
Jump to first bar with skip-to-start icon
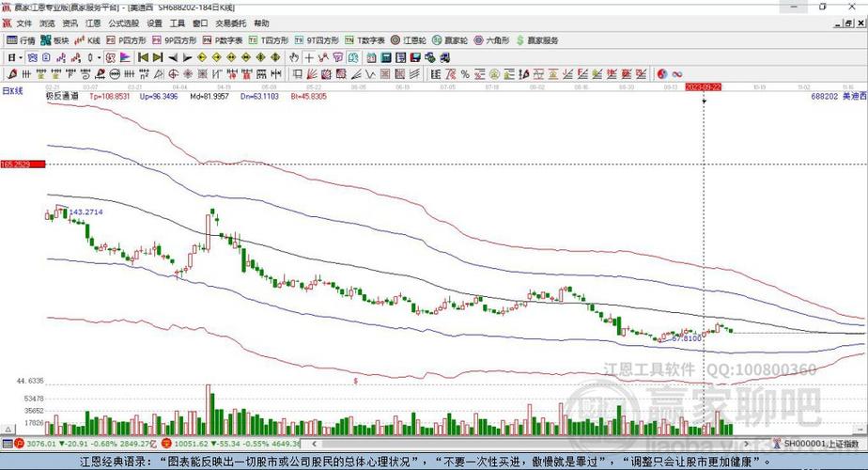(144, 57)
